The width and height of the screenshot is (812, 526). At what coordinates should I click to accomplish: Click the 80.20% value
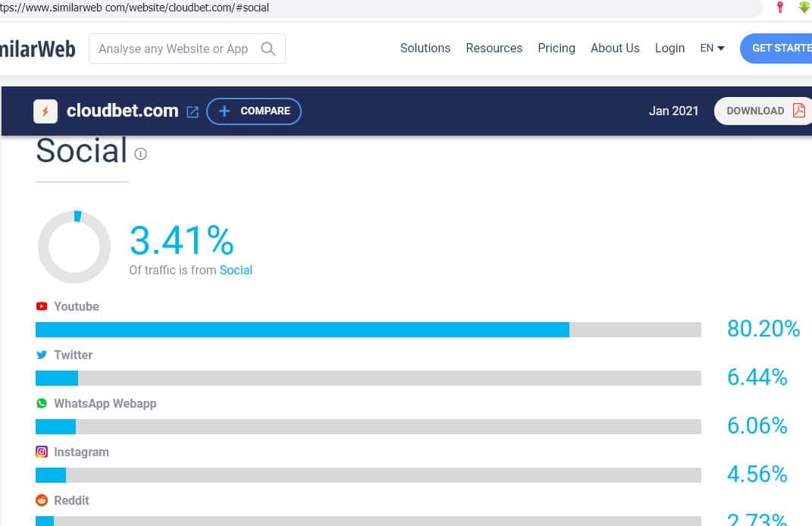click(x=763, y=329)
